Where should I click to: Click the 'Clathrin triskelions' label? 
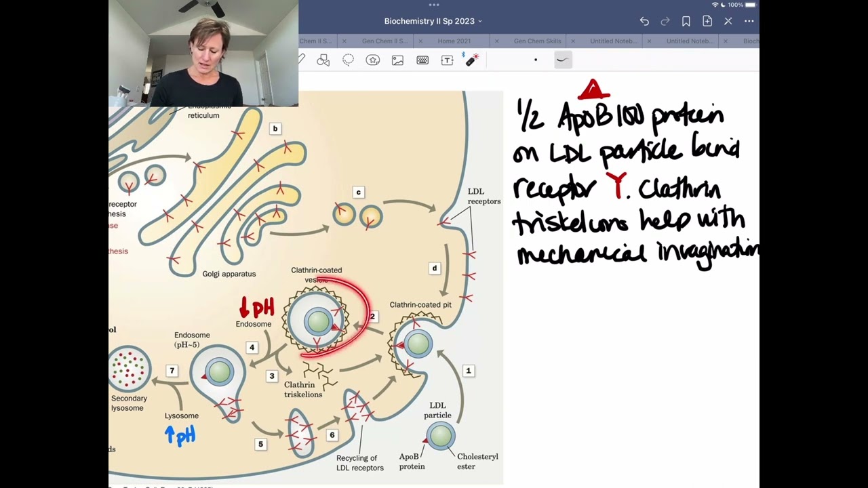303,390
